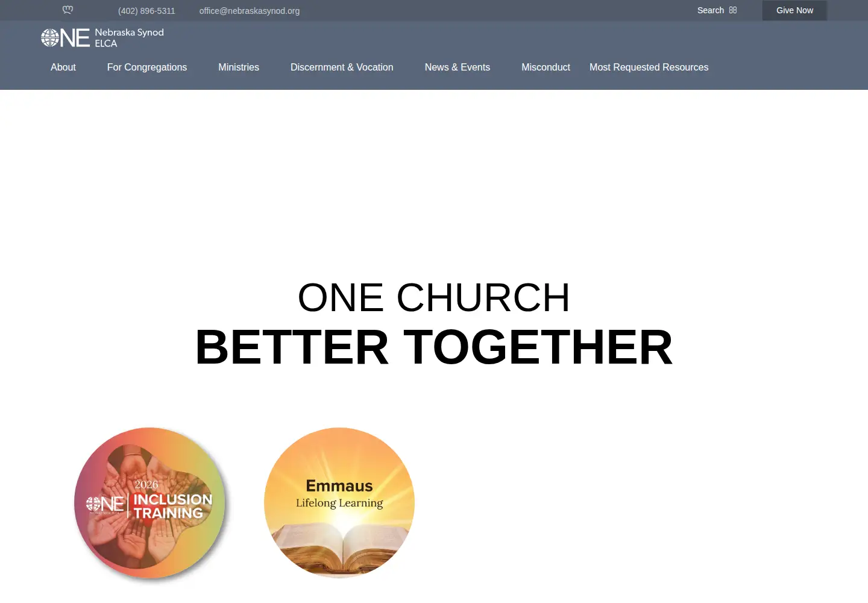Open the For Congregations menu
Screen dimensions: 868x603
[x=147, y=68]
